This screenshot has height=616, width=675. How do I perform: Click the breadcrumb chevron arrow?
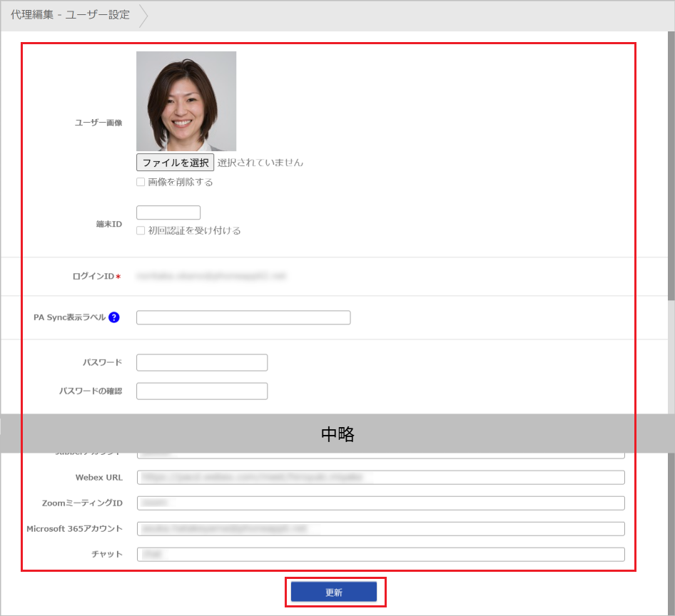143,15
